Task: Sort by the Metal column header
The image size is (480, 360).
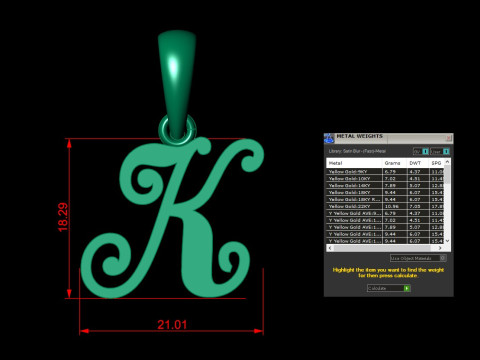Action: coord(354,163)
